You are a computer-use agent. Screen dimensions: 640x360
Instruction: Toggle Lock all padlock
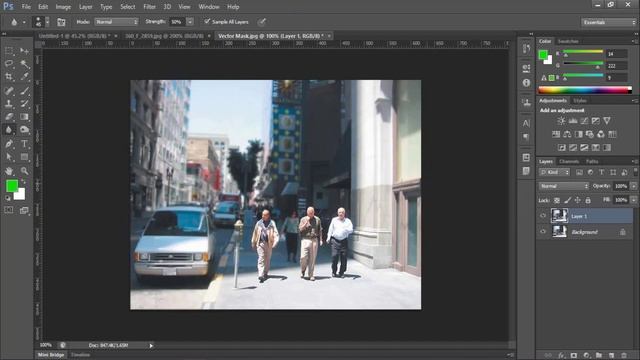(x=588, y=200)
